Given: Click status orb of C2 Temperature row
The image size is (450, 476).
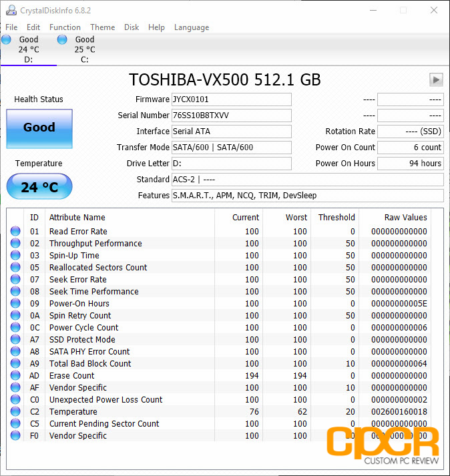Looking at the screenshot, I should coord(15,411).
